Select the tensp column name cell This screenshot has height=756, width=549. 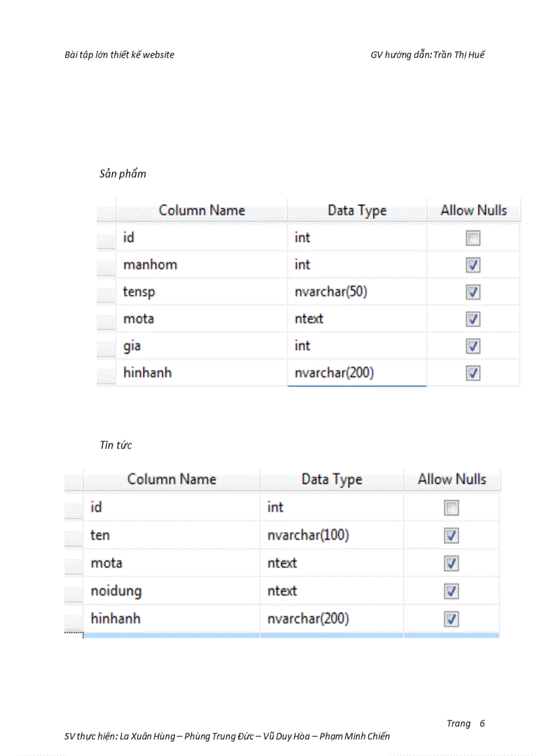point(201,292)
